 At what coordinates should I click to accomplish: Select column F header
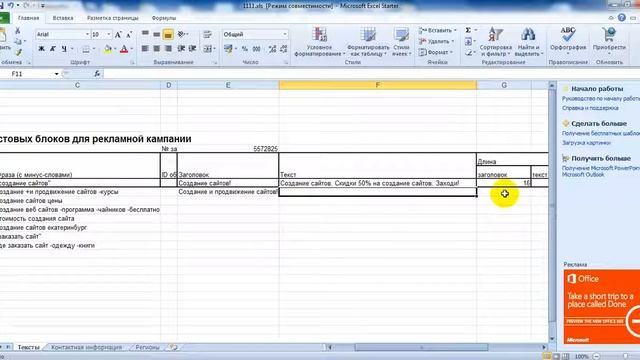(378, 85)
